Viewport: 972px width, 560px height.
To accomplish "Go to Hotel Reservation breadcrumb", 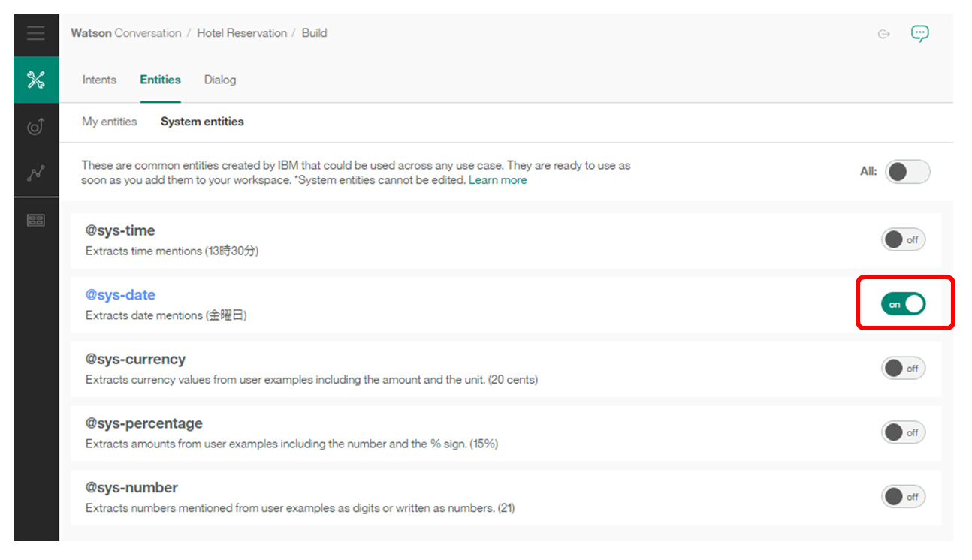I will [x=242, y=33].
